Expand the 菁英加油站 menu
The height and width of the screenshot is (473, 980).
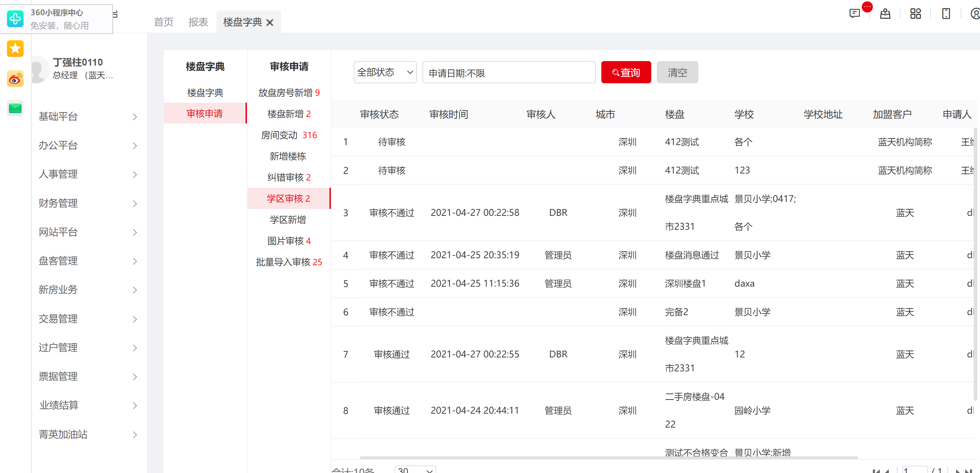point(88,434)
